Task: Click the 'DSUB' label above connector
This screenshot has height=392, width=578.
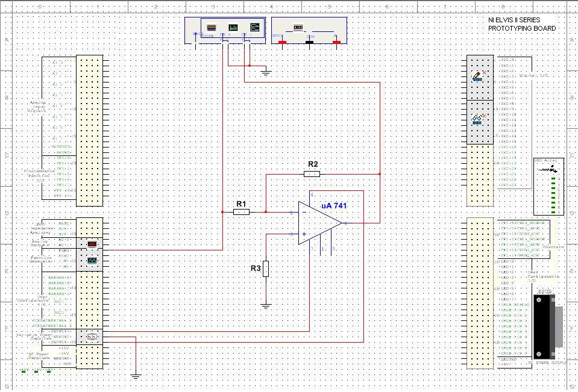Action: click(x=545, y=292)
